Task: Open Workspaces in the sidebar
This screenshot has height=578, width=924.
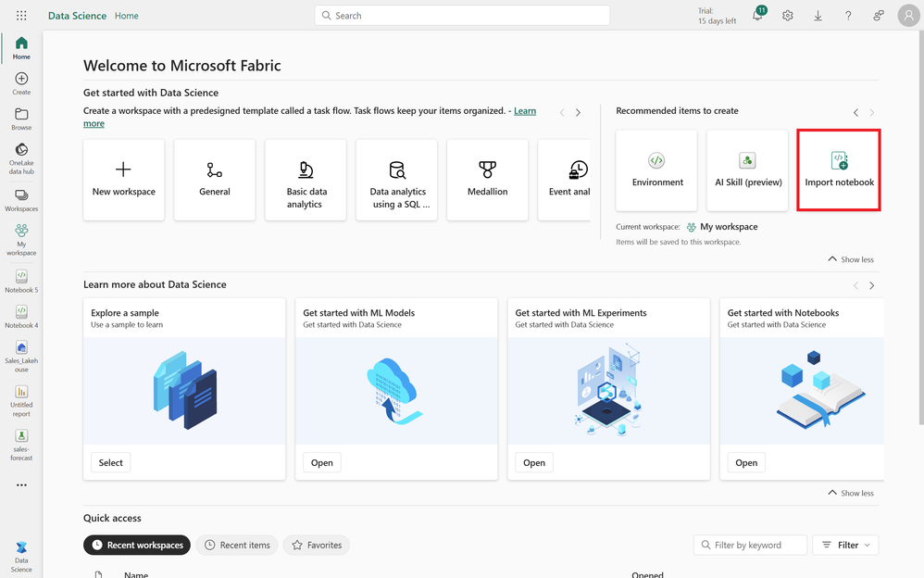Action: 21,200
